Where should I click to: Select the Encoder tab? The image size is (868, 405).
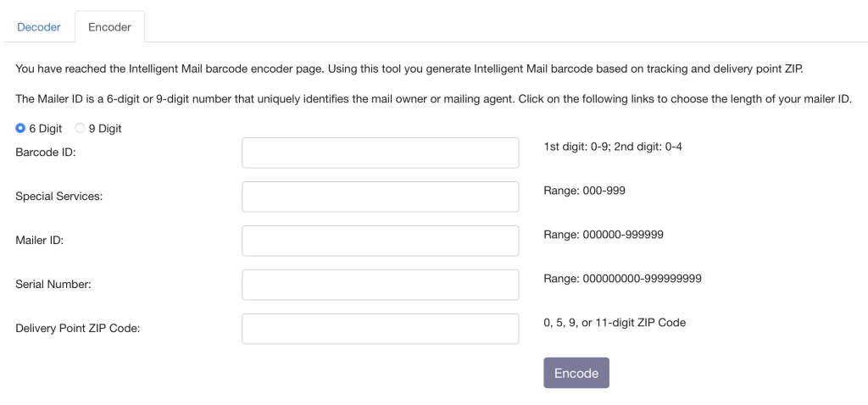[x=109, y=27]
